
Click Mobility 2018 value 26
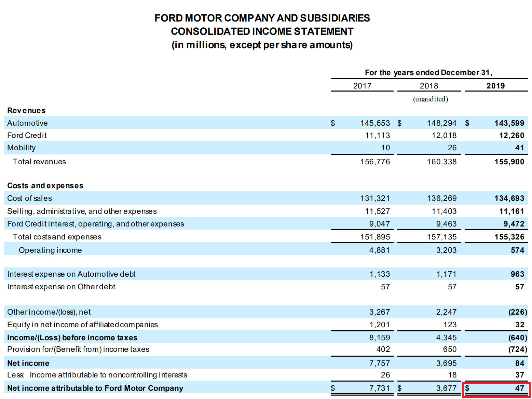click(x=452, y=148)
